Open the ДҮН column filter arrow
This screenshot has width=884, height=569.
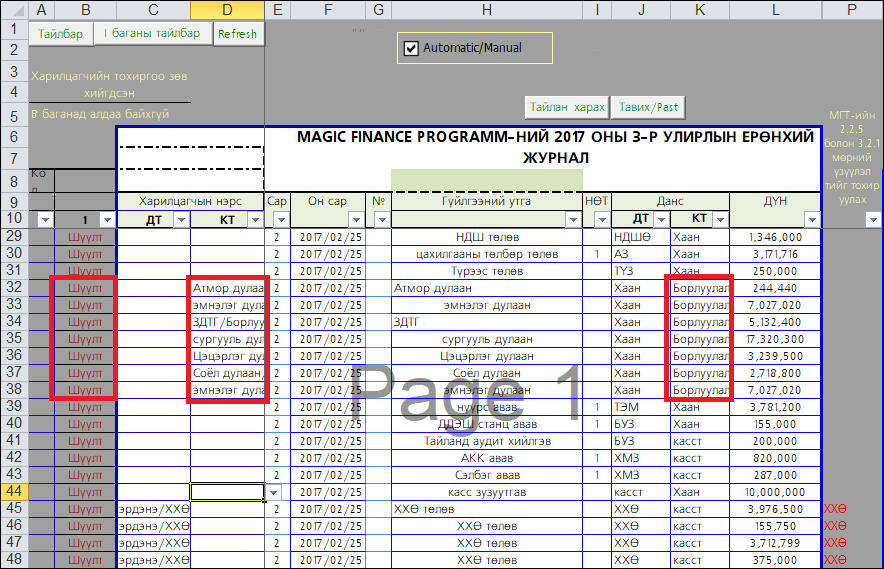click(x=811, y=220)
